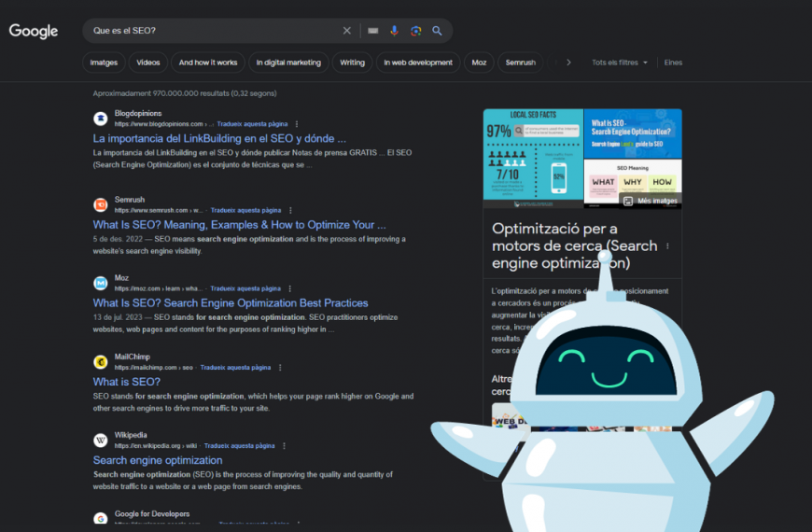
Task: Open the 'SEO Meaning' What Why How image
Action: pyautogui.click(x=633, y=183)
